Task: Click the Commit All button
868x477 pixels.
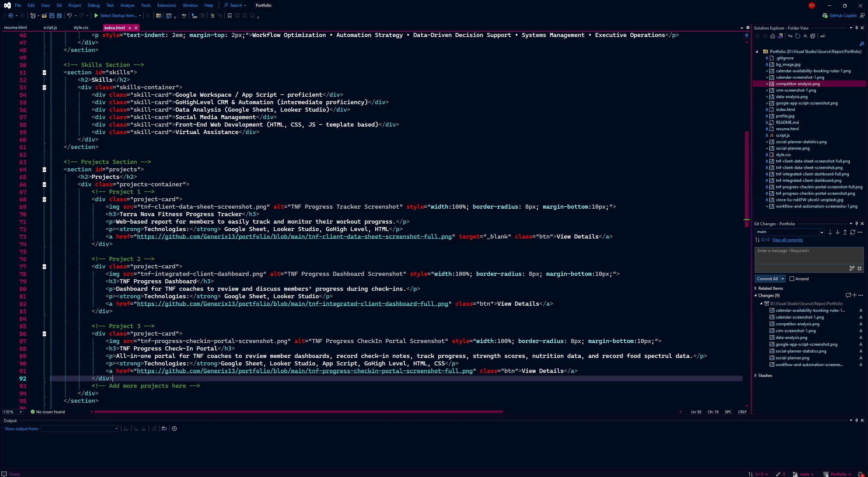Action: (x=767, y=279)
